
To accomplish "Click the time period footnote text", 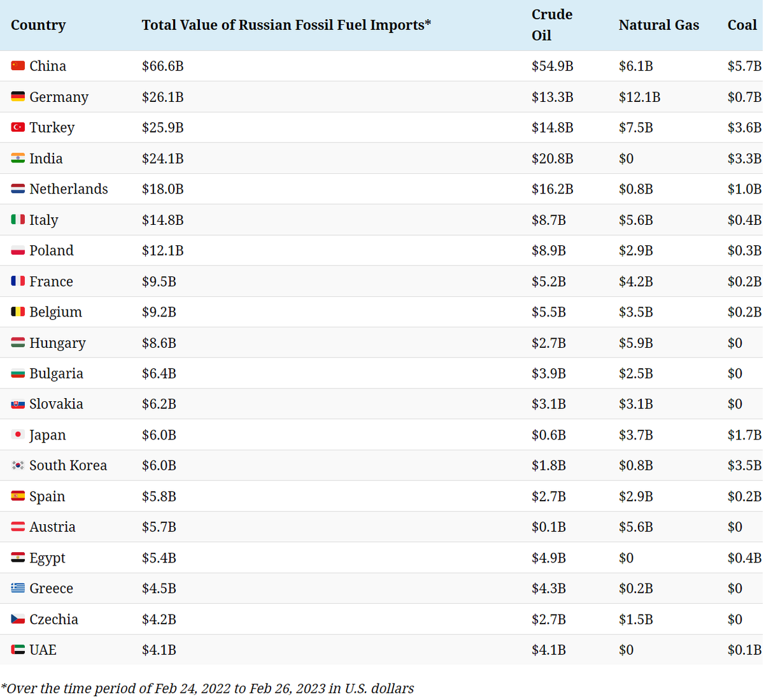I will (208, 689).
